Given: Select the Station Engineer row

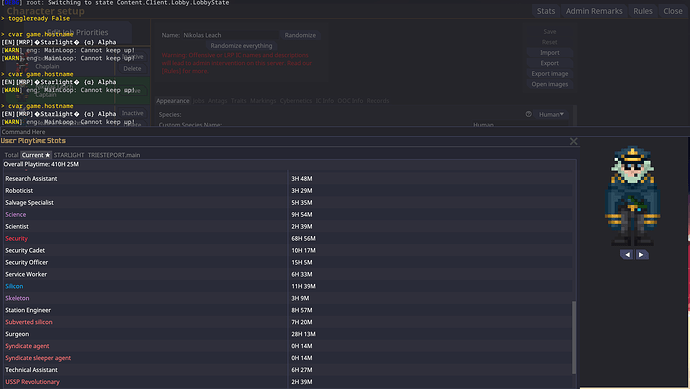Looking at the screenshot, I should [x=288, y=310].
